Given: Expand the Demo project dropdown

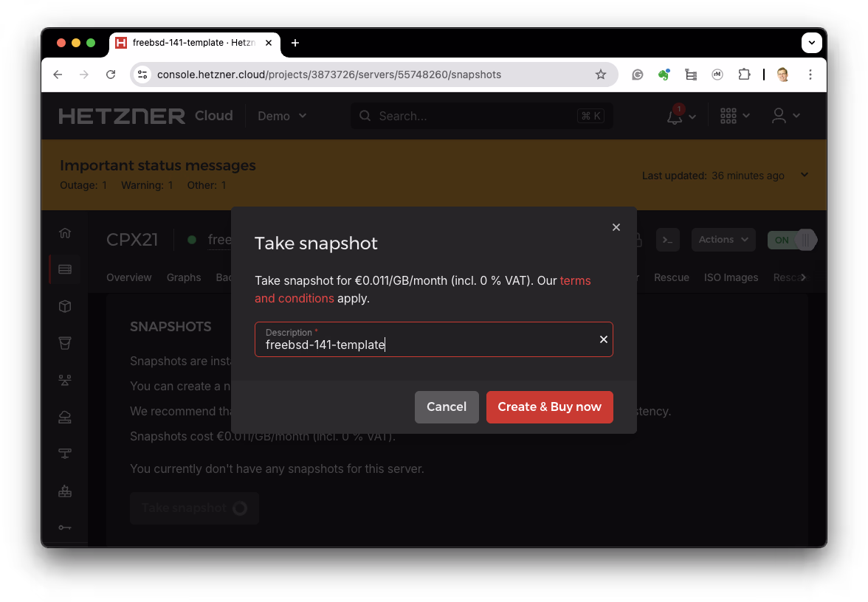Looking at the screenshot, I should tap(282, 116).
